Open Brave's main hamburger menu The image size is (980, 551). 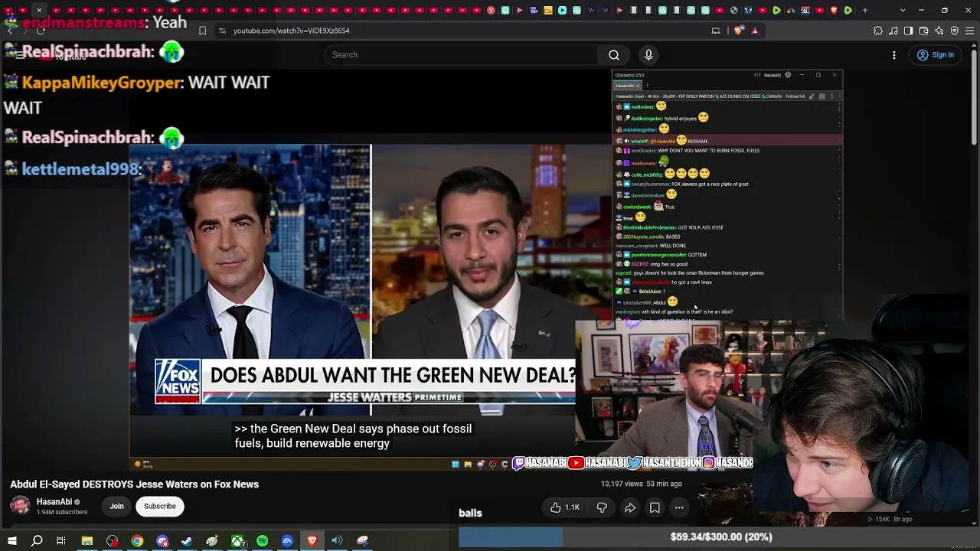(x=970, y=31)
